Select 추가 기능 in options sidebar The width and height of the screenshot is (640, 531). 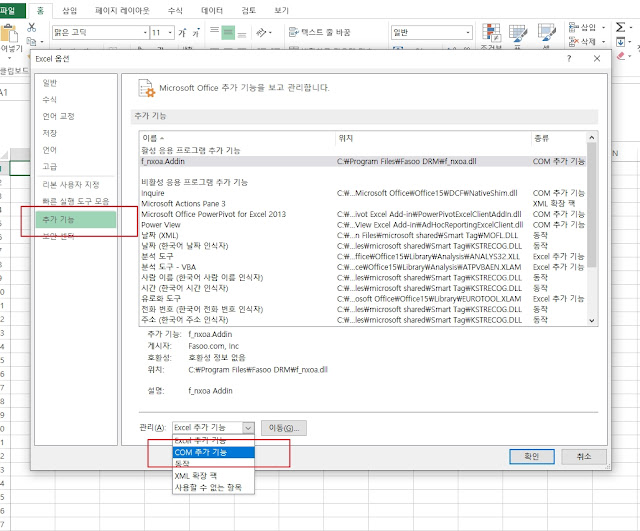tap(76, 219)
